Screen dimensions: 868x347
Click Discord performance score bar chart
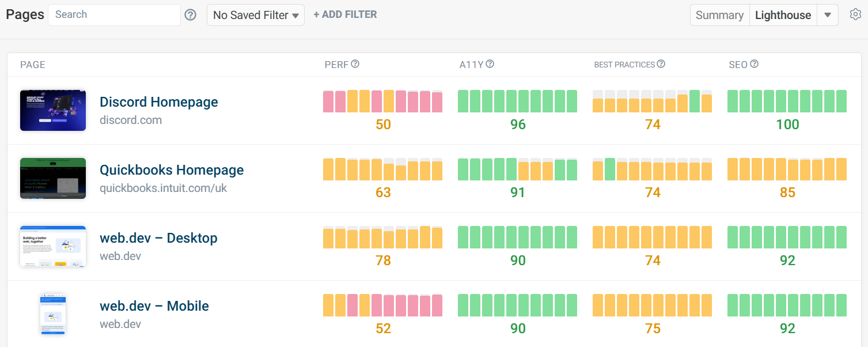pos(382,101)
